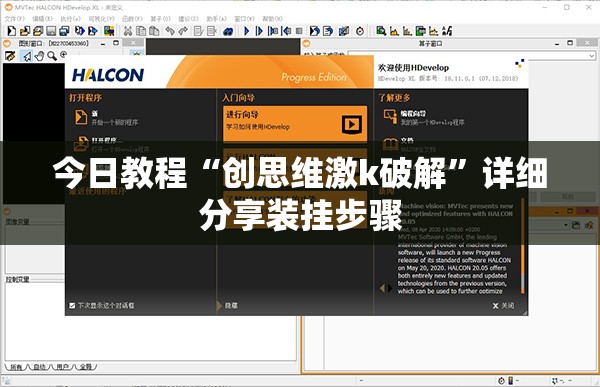Open the Zoom window tool icon
Image resolution: width=600 pixels, height=387 pixels.
click(381, 31)
